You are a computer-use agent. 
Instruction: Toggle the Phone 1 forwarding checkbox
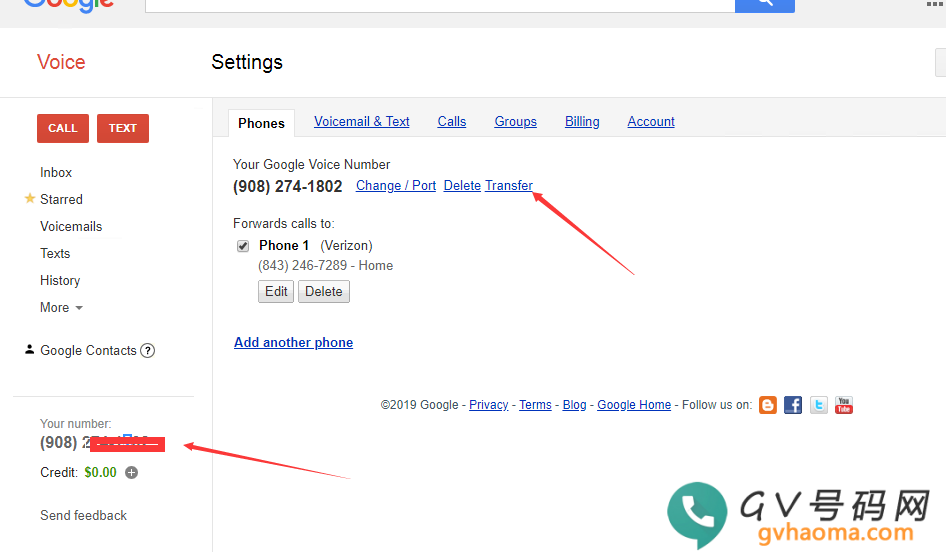click(x=243, y=246)
